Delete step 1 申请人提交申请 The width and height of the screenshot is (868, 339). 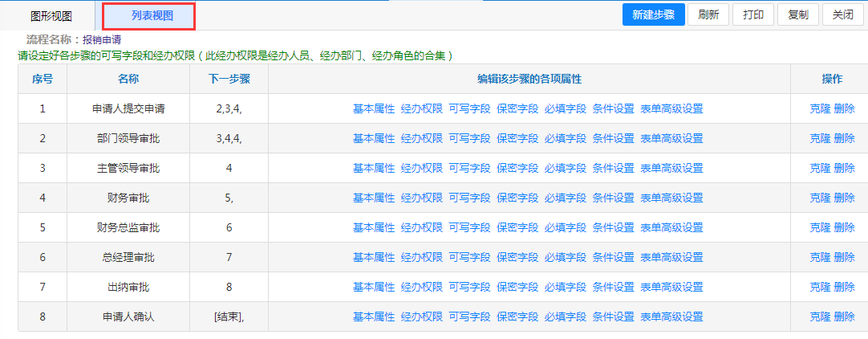coord(844,109)
